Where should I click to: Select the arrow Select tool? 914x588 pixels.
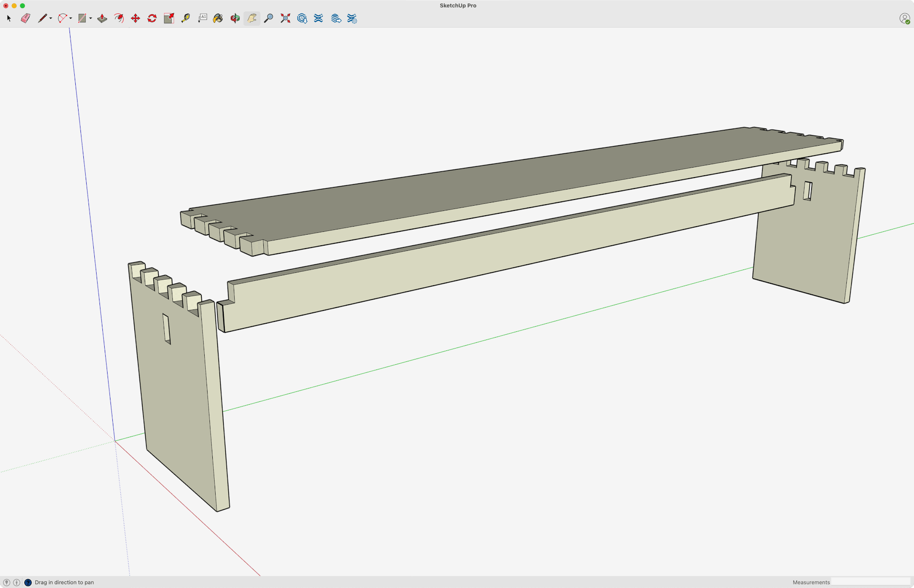[9, 18]
